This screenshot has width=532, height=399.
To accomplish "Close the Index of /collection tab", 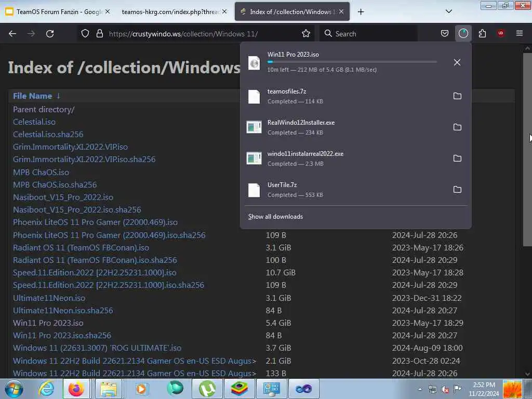I will point(341,12).
